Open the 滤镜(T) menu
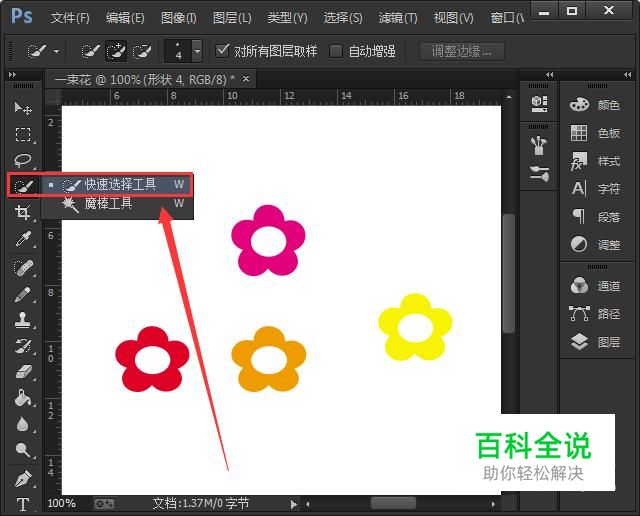The width and height of the screenshot is (640, 516). (x=398, y=18)
